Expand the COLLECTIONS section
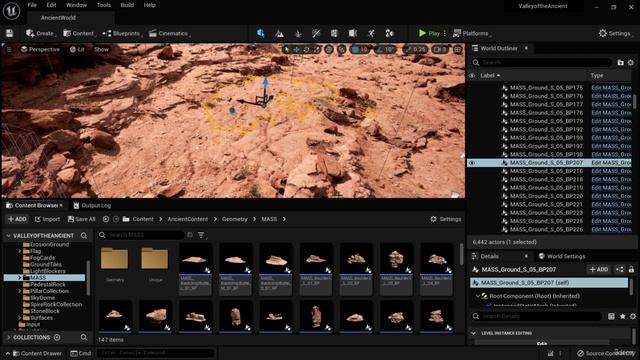The height and width of the screenshot is (360, 640). click(8, 338)
